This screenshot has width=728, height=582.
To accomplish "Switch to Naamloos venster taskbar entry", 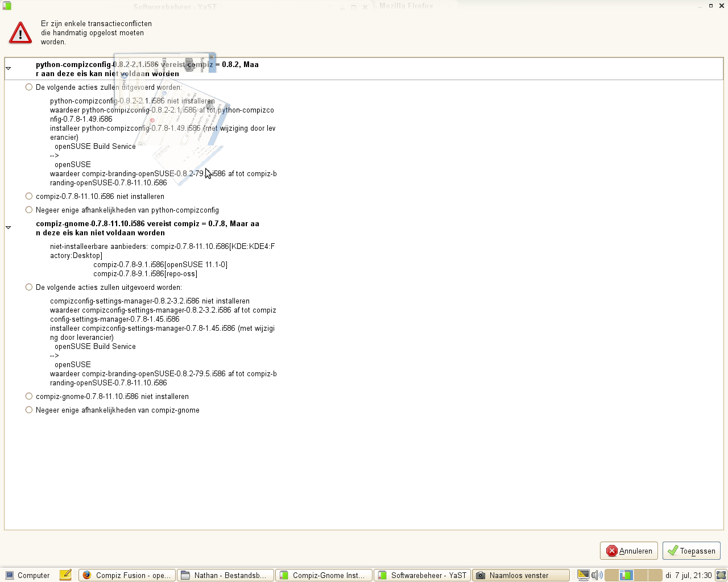I will click(520, 575).
